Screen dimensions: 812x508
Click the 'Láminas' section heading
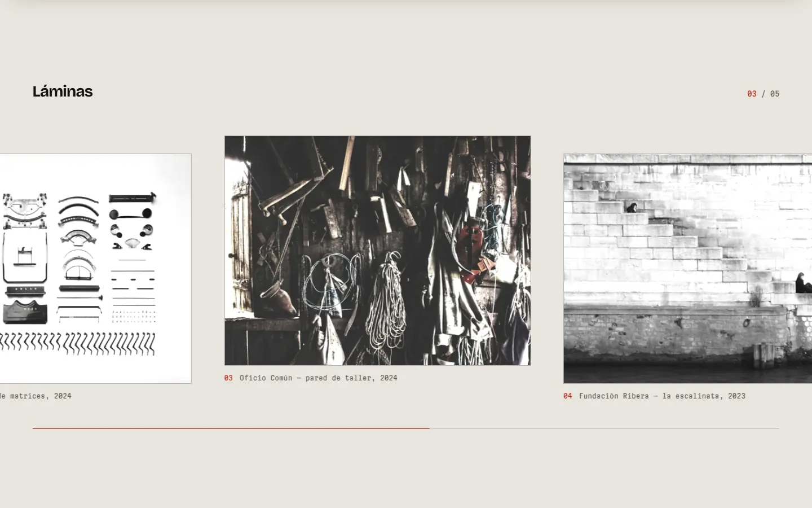pos(63,91)
